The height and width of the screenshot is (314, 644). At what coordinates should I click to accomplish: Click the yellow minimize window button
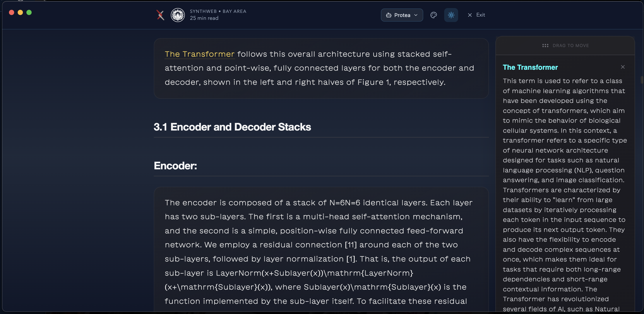[20, 12]
